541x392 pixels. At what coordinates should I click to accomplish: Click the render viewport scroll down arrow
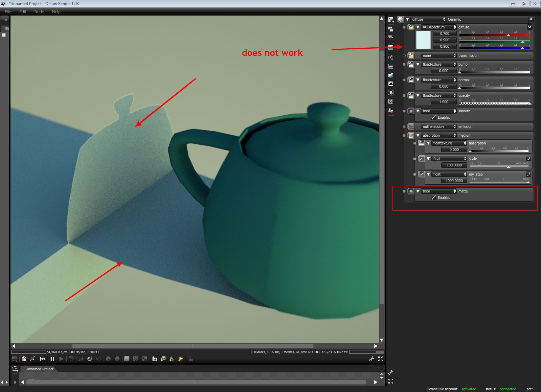click(x=382, y=340)
